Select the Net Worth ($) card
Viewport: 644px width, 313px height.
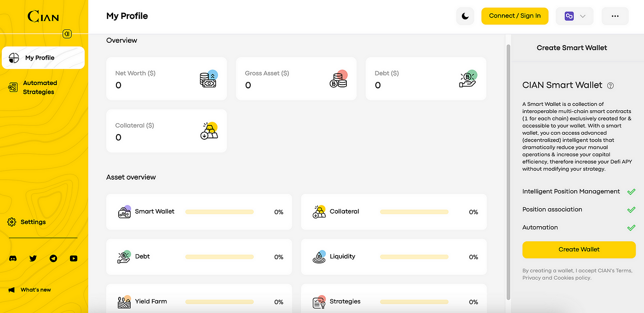point(167,79)
